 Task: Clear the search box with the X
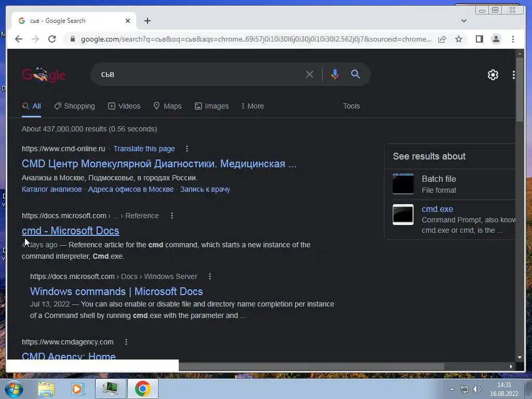[x=310, y=74]
